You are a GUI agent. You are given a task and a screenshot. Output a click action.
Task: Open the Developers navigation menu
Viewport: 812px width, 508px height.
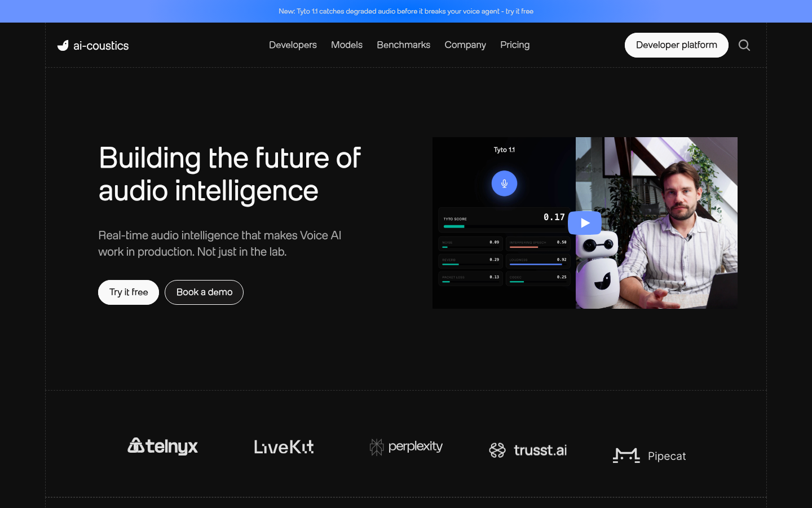293,45
